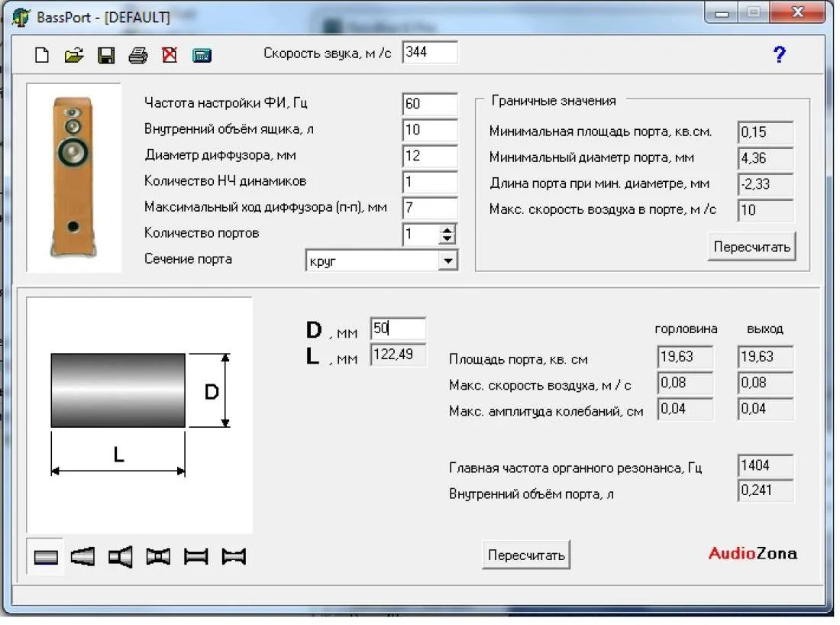Image resolution: width=840 pixels, height=625 pixels.
Task: Open the Сечение порта dropdown arrow
Action: pyautogui.click(x=447, y=261)
